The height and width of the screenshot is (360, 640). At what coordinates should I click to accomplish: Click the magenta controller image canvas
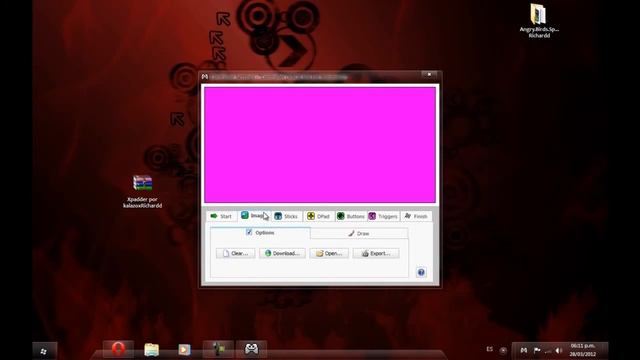(320, 144)
